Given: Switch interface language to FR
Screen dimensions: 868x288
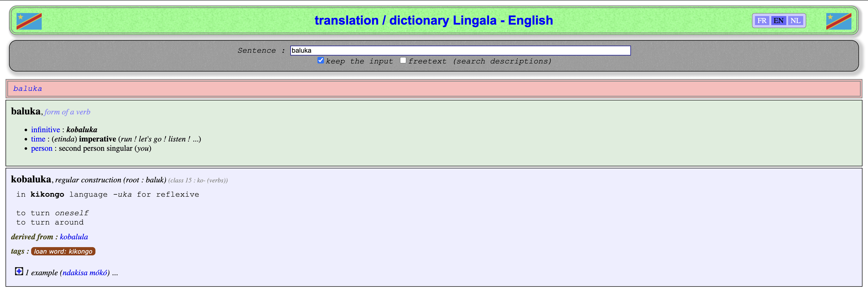Looking at the screenshot, I should click(762, 21).
